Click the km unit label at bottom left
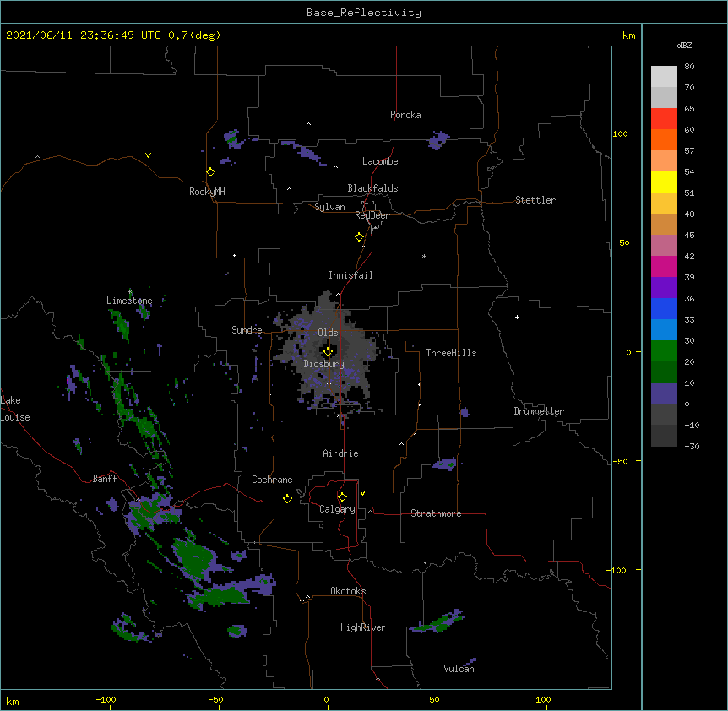The image size is (728, 711). 13,702
